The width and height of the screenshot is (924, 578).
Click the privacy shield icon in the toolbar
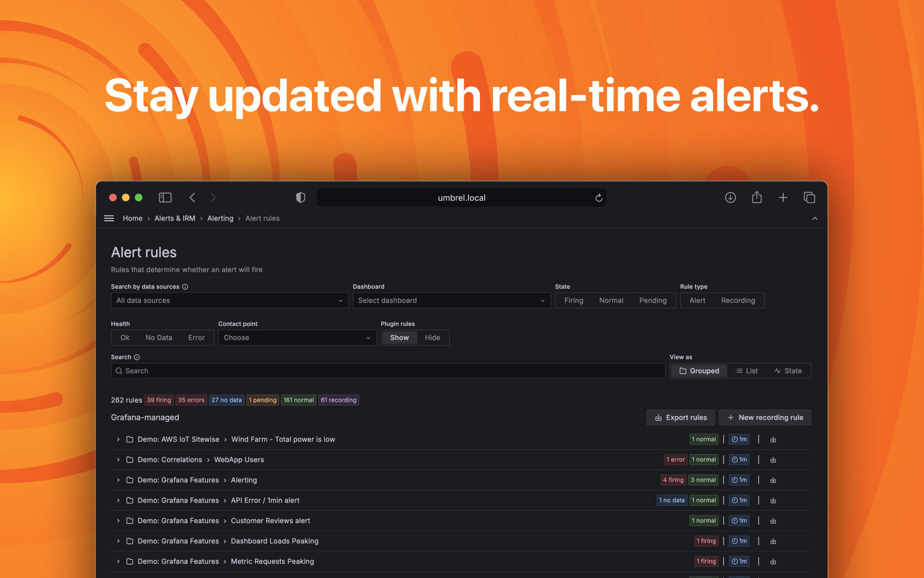pos(301,197)
